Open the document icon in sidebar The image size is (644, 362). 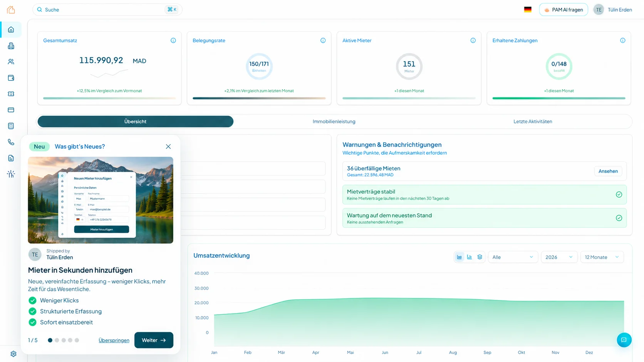tap(11, 158)
